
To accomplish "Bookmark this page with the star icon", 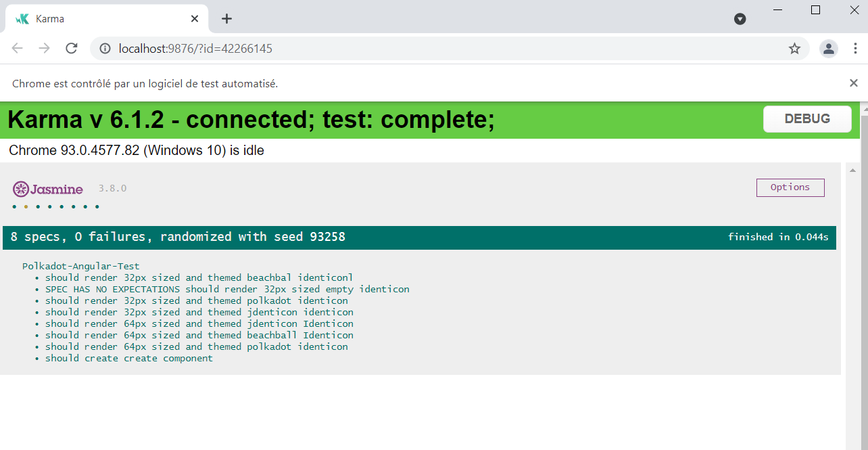I will click(x=794, y=49).
